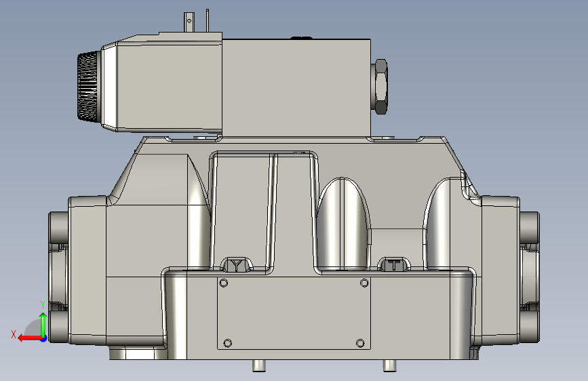Select the left locating pin under the body
This screenshot has height=381, width=588.
coord(259,365)
